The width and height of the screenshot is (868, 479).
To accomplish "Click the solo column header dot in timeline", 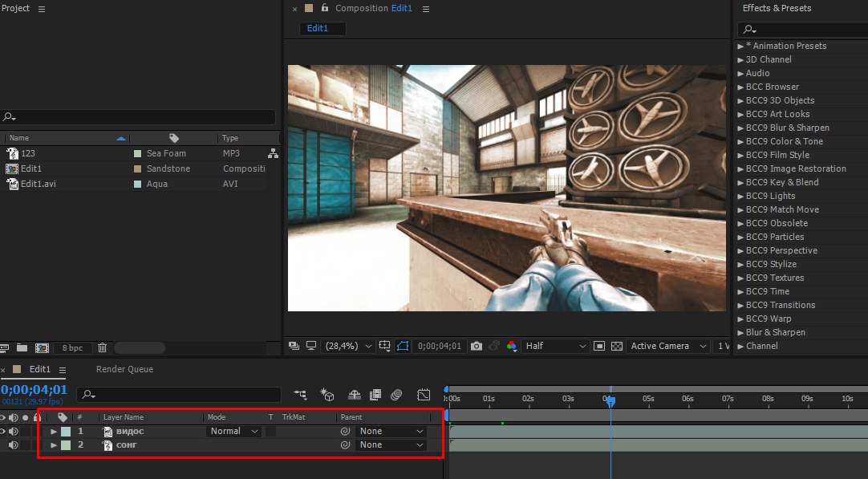I will coord(25,417).
